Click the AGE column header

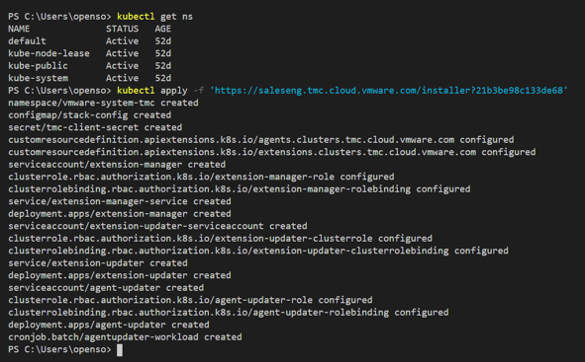163,29
